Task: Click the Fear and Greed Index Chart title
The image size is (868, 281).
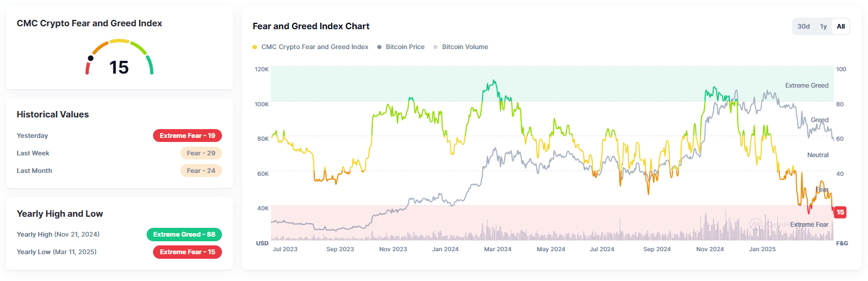Action: point(311,26)
